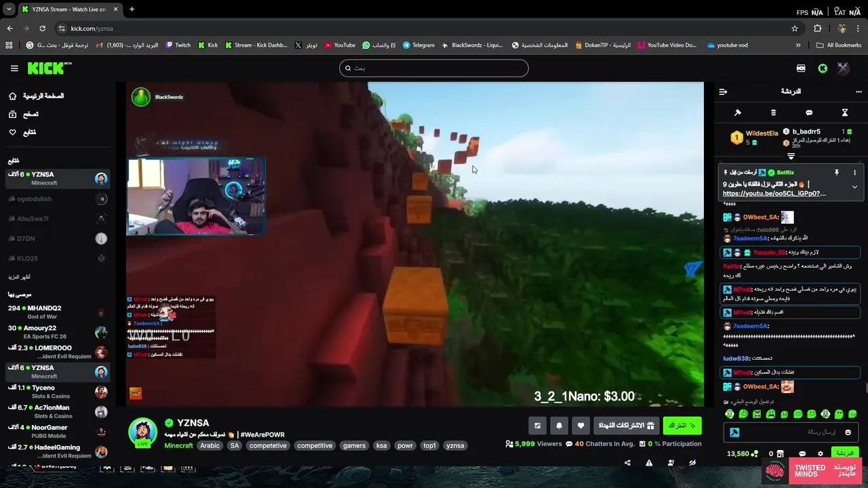The image size is (868, 488).
Task: Click the report warning triangle icon
Action: 649,463
